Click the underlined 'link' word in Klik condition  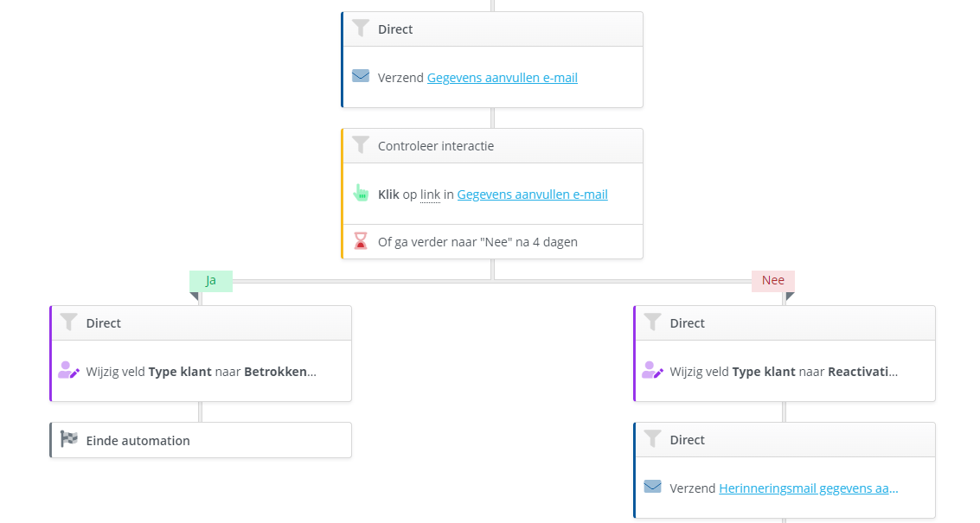(430, 195)
